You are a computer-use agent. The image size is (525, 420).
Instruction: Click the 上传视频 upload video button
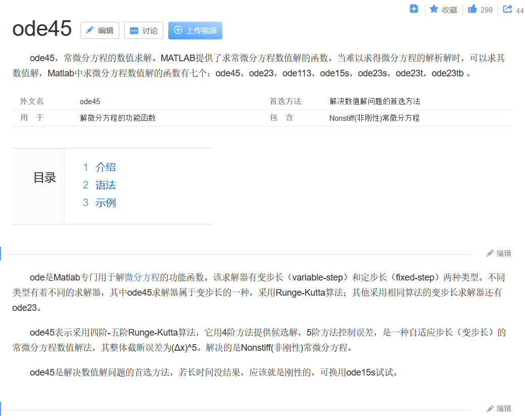[x=195, y=30]
